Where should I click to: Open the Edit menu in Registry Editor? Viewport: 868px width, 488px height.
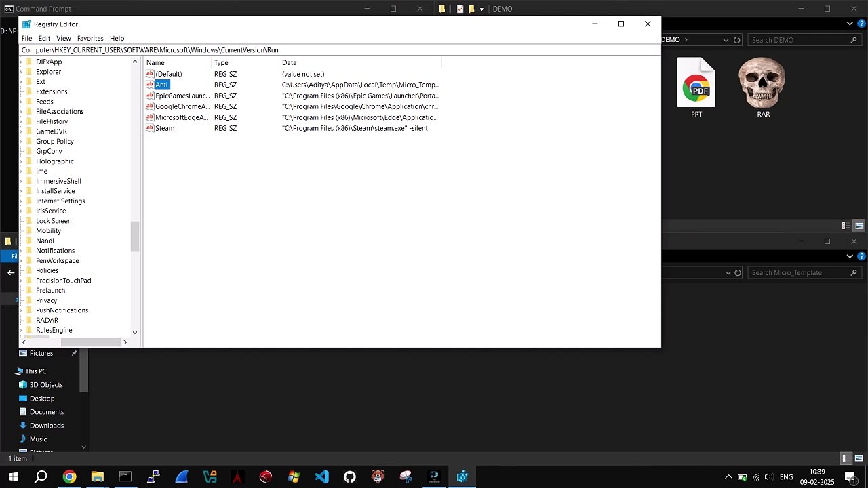[44, 39]
